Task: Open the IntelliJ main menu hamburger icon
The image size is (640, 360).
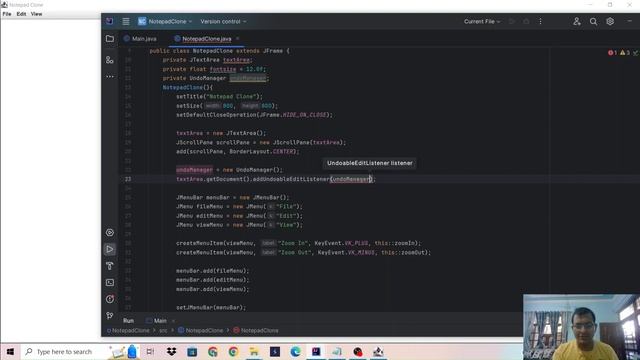Action: [x=126, y=21]
